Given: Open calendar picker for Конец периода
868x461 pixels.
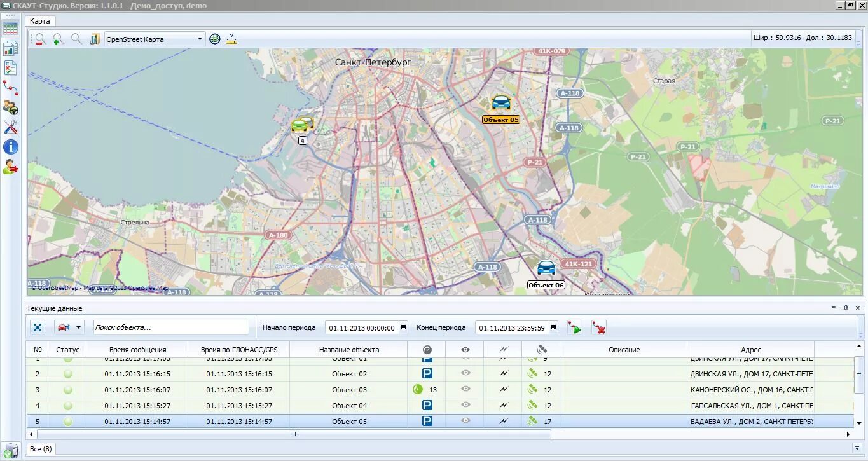Looking at the screenshot, I should (553, 328).
